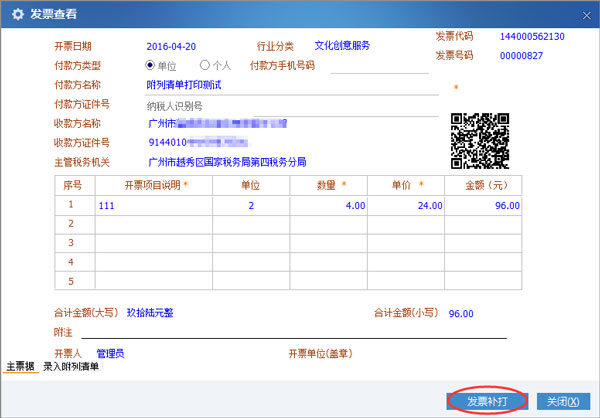
Task: Click the invoice QR code image
Action: pyautogui.click(x=479, y=140)
